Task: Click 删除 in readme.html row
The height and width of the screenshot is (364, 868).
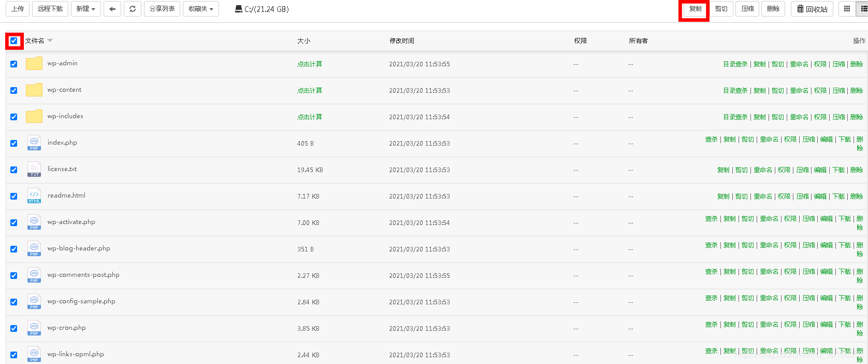Action: coord(857,197)
